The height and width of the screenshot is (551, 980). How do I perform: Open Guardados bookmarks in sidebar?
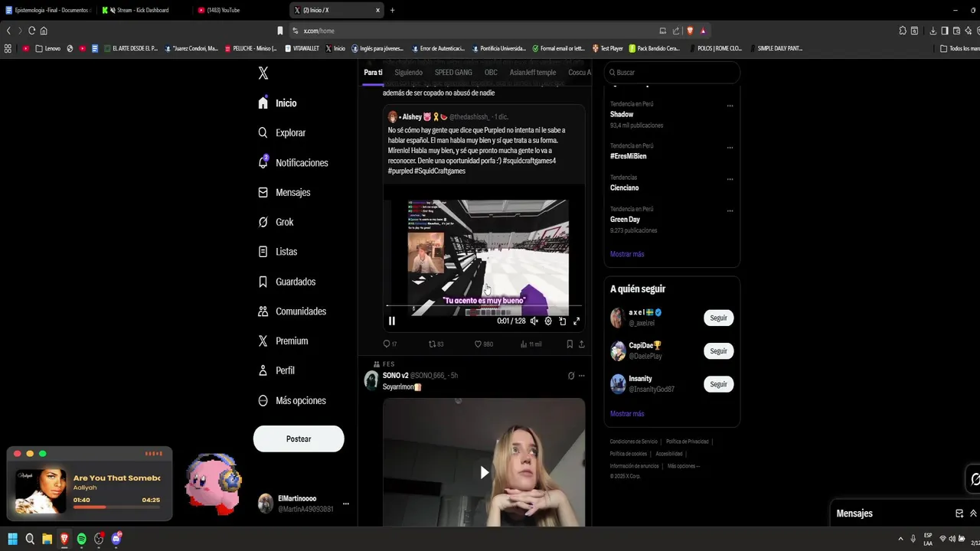coord(286,282)
